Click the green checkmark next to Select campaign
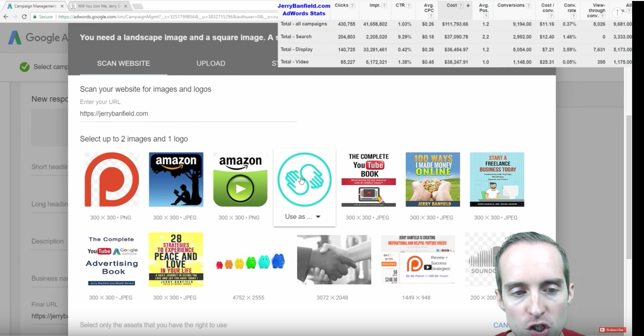The width and height of the screenshot is (644, 336). [x=24, y=67]
